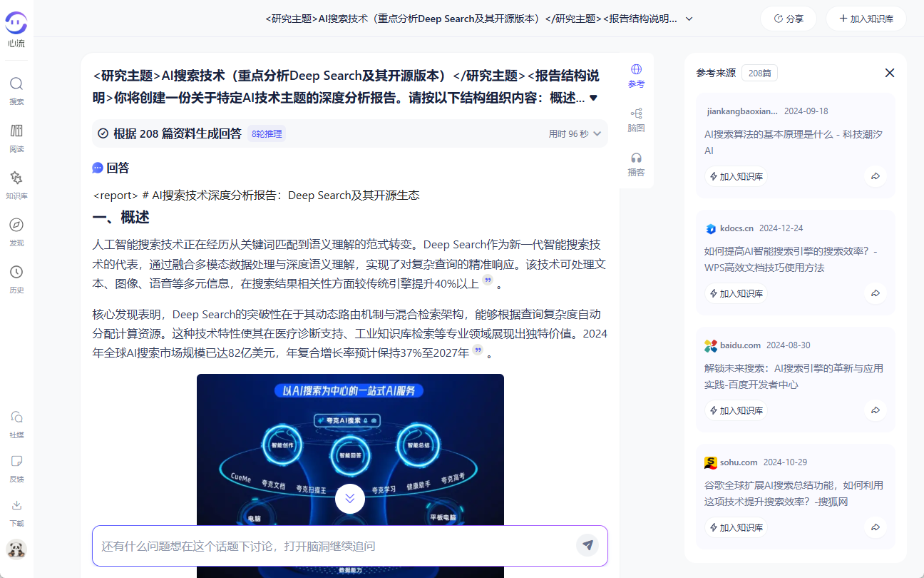Focus the follow-up question input field
This screenshot has width=924, height=578.
tap(335, 546)
